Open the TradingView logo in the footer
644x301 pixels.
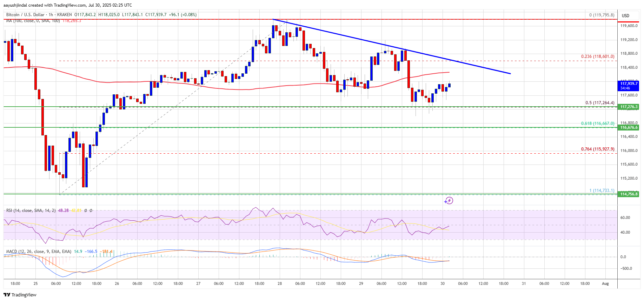[x=20, y=295]
